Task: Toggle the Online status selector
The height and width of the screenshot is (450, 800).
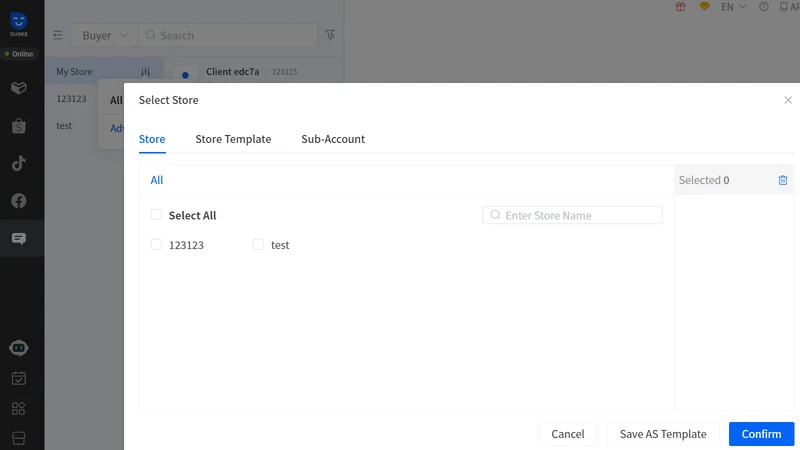Action: pos(19,54)
